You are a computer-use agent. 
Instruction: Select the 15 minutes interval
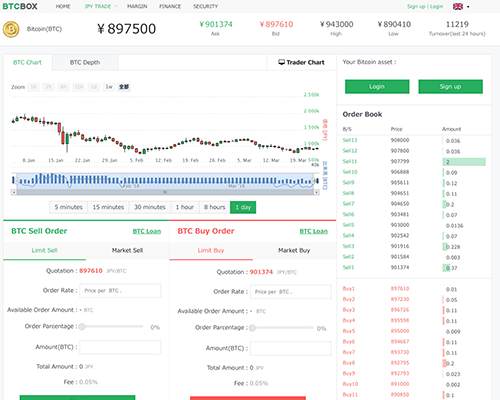(108, 207)
